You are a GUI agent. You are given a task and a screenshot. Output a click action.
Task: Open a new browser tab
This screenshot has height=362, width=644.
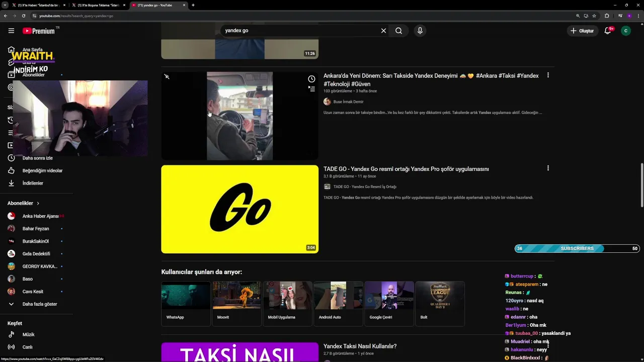[193, 5]
